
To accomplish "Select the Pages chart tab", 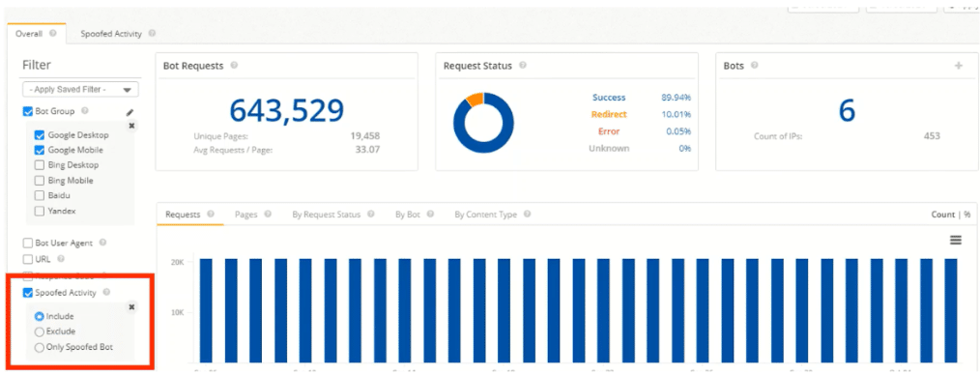I will tap(246, 215).
